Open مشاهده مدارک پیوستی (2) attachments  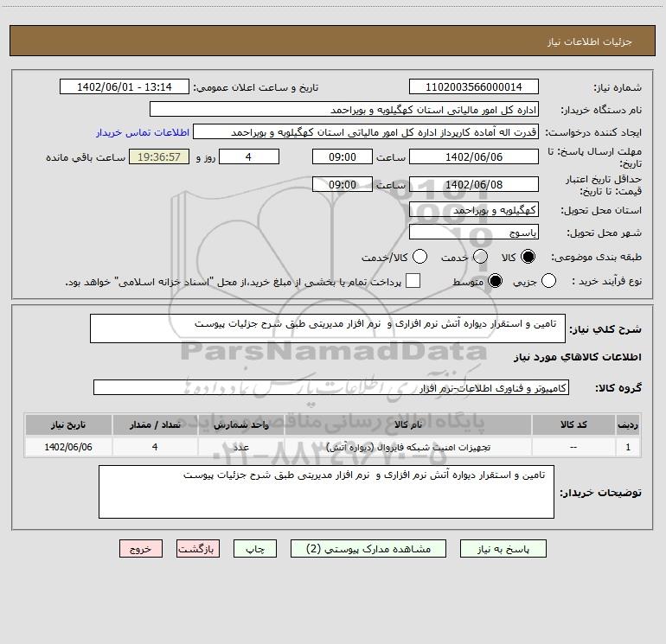pyautogui.click(x=368, y=549)
